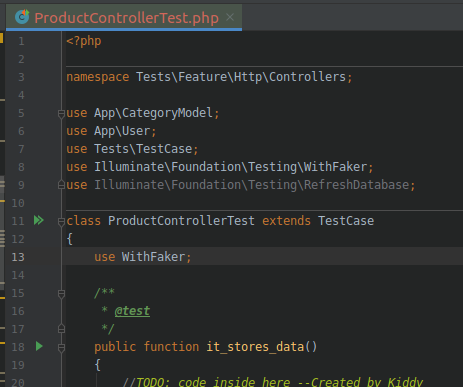Toggle doc comment fold end at line 17
463x387 pixels.
61,329
